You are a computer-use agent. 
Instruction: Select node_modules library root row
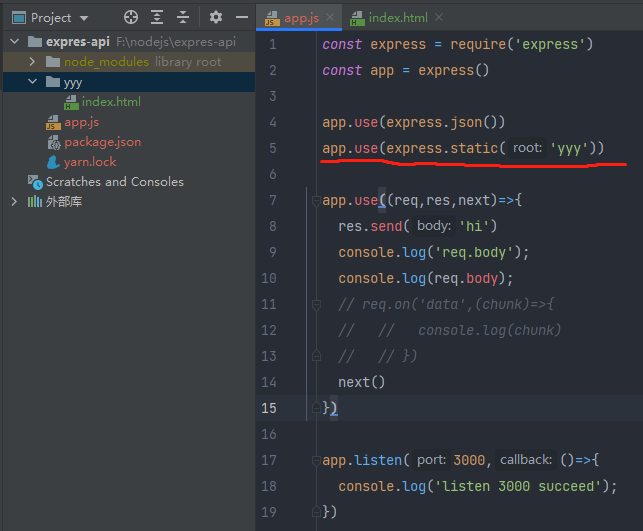(129, 62)
